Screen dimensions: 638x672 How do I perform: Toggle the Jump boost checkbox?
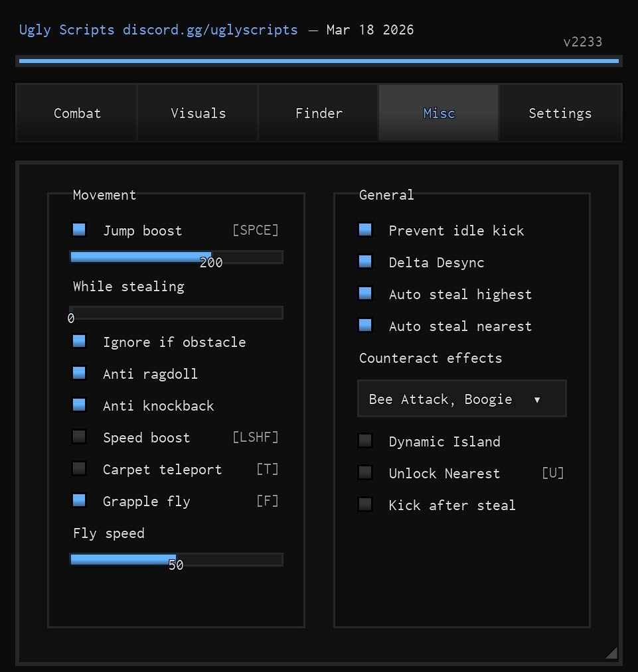pyautogui.click(x=79, y=230)
